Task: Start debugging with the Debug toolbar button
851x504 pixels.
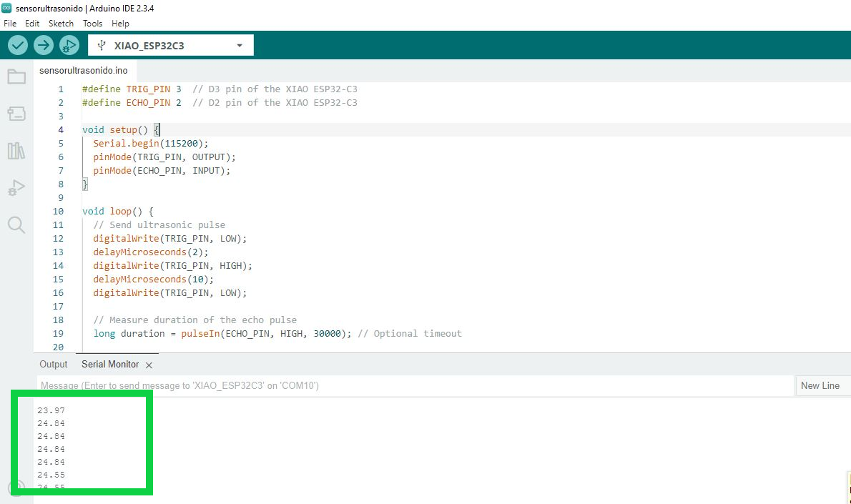Action: pos(69,45)
